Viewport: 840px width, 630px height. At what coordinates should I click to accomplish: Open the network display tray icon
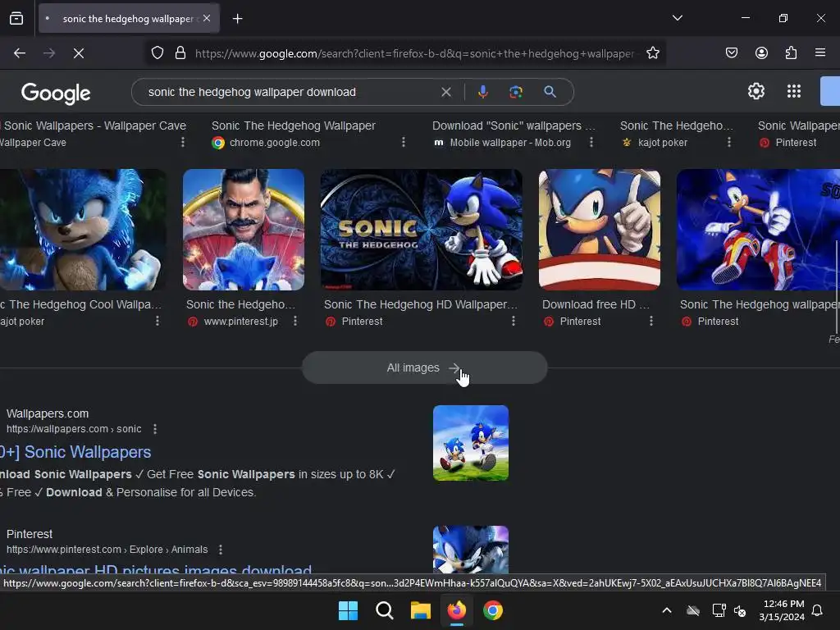(x=719, y=610)
